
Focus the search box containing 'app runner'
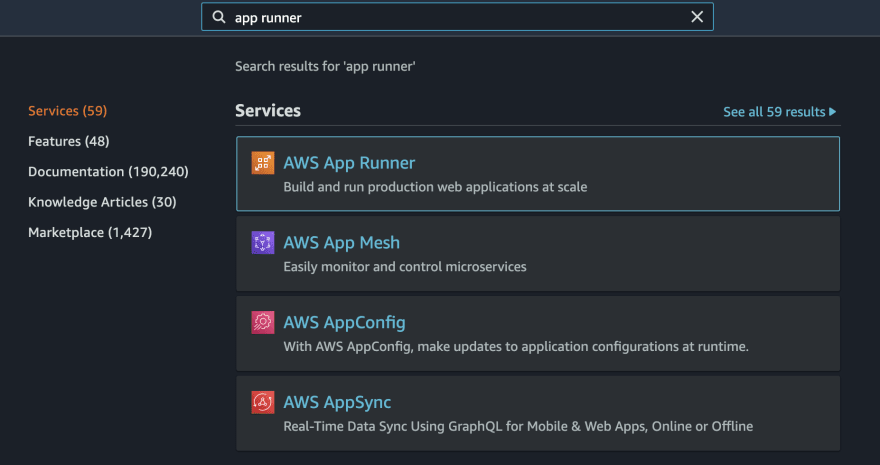[457, 17]
